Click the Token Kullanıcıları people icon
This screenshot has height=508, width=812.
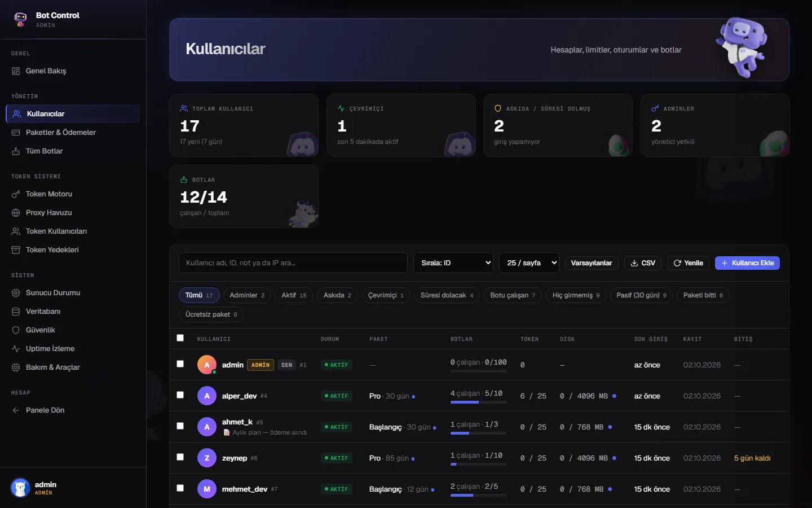[x=16, y=231]
